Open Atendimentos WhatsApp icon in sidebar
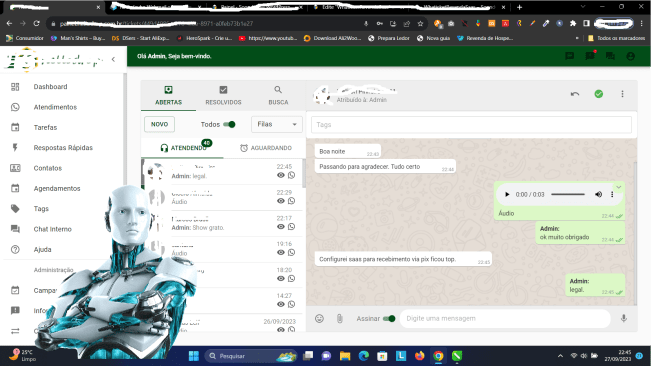The width and height of the screenshot is (651, 366). tap(15, 107)
